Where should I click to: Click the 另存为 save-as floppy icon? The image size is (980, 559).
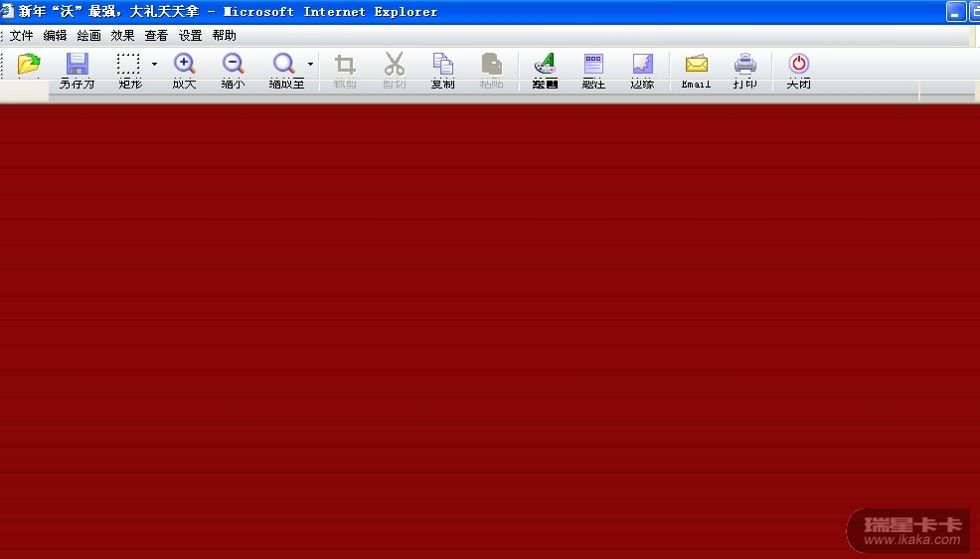77,65
